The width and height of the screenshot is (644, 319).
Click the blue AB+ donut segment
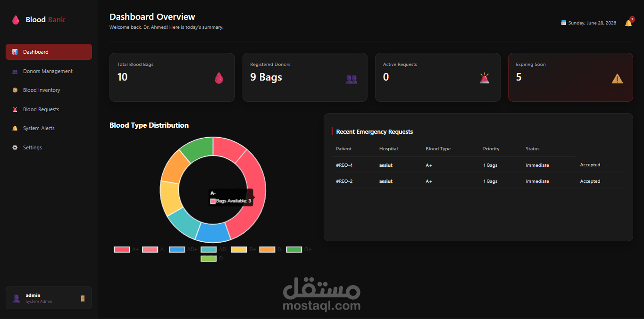point(212,231)
